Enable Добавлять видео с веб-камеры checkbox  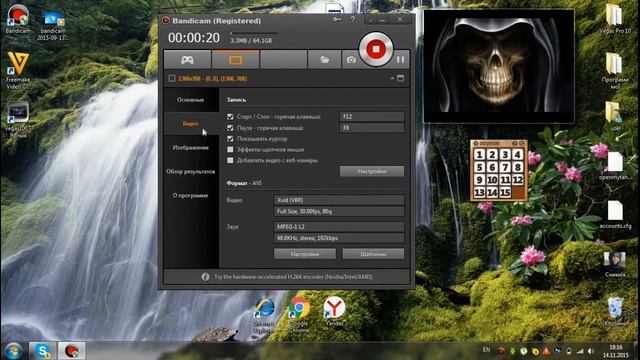[230, 160]
